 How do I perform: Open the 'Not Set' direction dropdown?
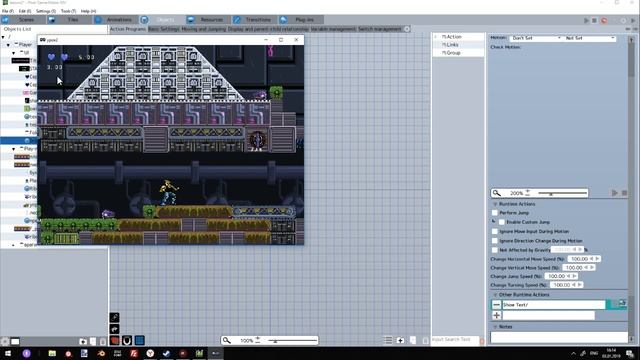pyautogui.click(x=589, y=38)
